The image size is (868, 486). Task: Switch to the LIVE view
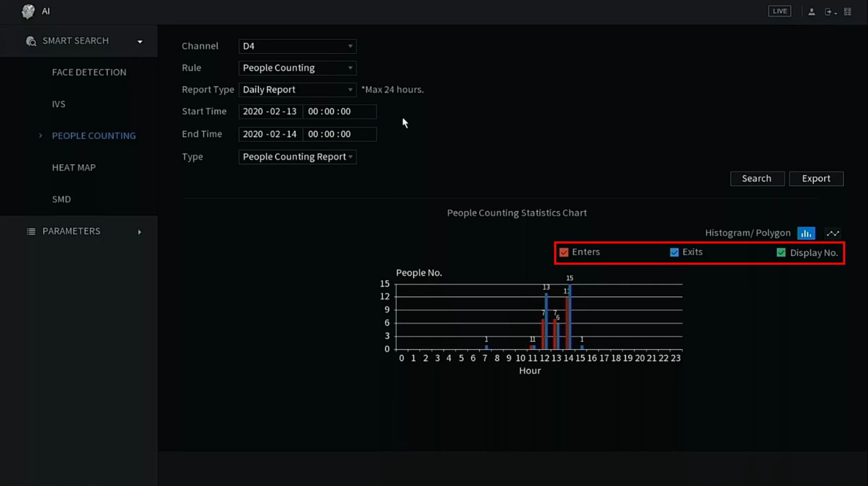tap(780, 11)
